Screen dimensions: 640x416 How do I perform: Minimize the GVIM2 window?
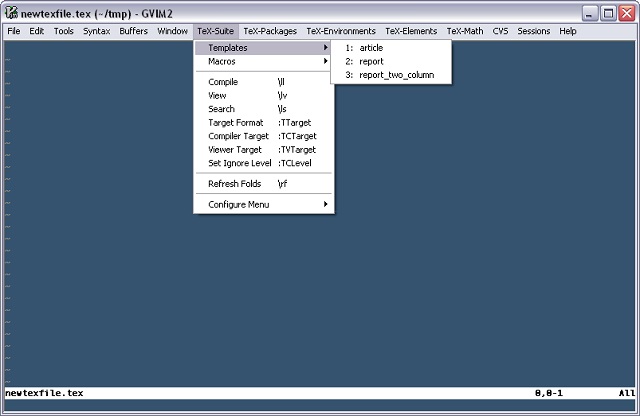589,13
